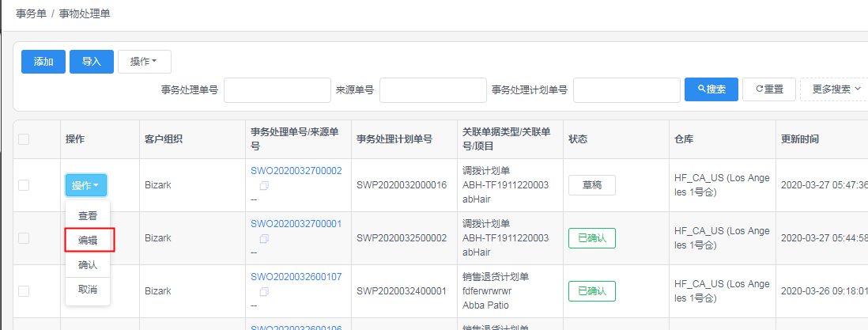Focus the 来源单号 input field

[433, 90]
